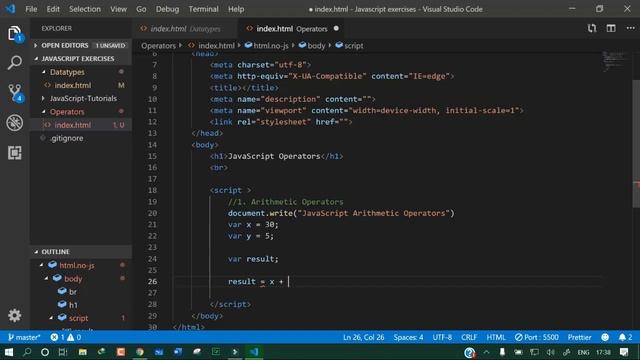Click Operators in the breadcrumb

pyautogui.click(x=158, y=46)
